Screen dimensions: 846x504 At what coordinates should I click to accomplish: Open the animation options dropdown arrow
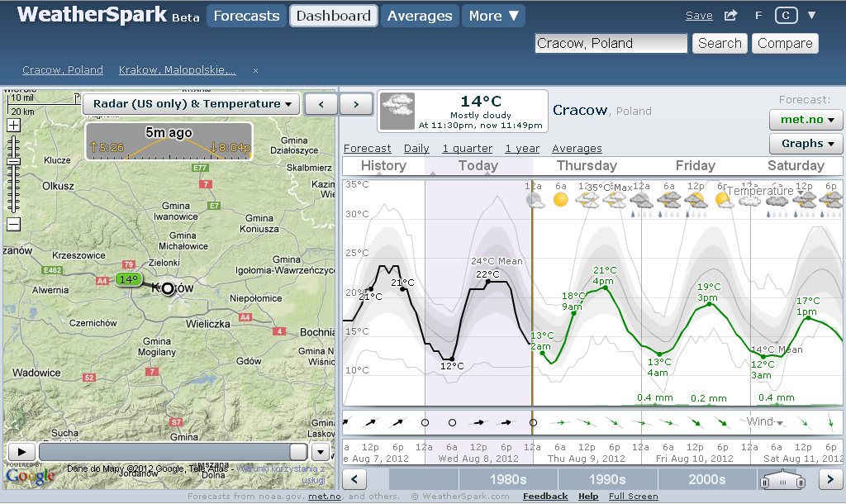(x=321, y=452)
